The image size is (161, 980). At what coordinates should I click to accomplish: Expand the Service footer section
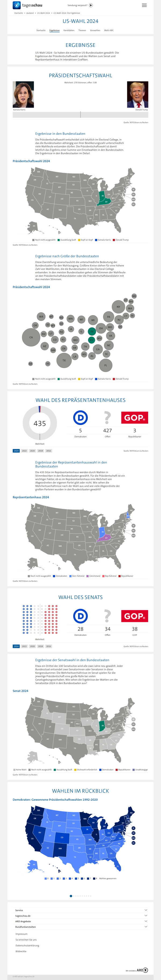(x=146, y=910)
